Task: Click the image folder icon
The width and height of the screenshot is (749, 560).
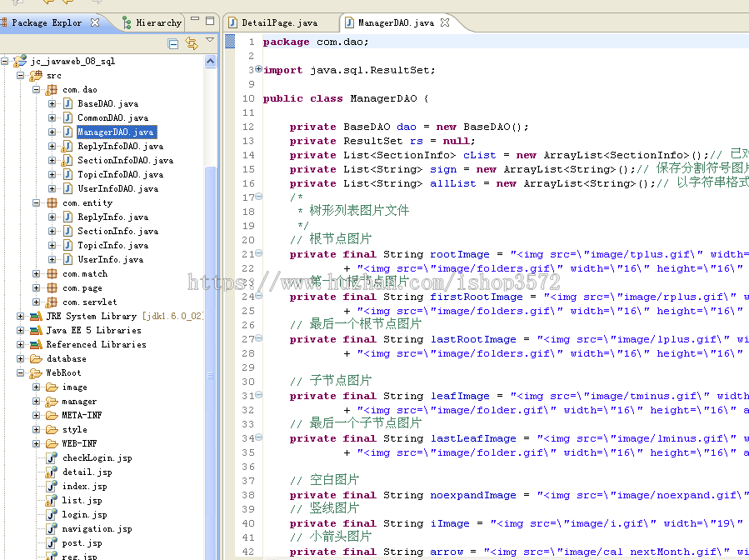Action: tap(52, 387)
